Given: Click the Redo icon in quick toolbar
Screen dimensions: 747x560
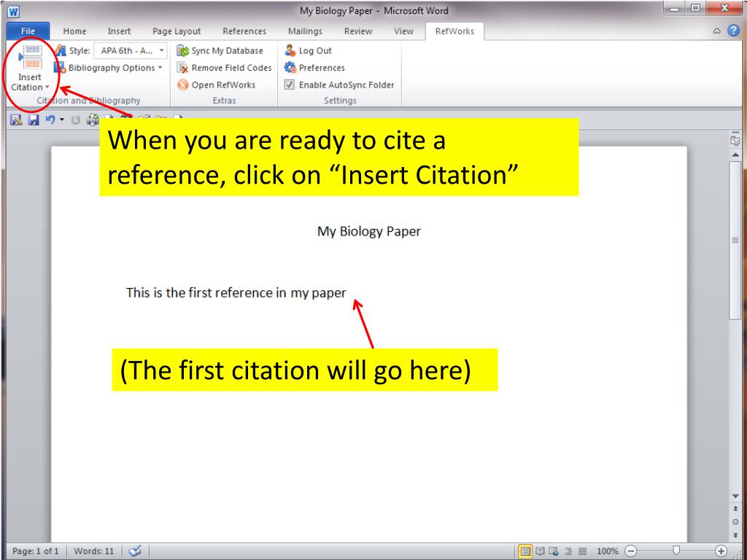Looking at the screenshot, I should (75, 120).
